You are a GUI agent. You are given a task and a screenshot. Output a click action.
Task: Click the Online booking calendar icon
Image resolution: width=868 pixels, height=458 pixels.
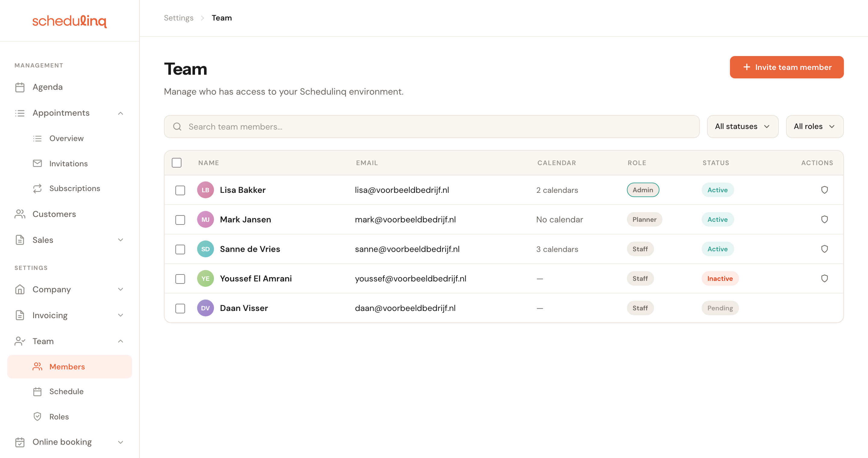[20, 442]
